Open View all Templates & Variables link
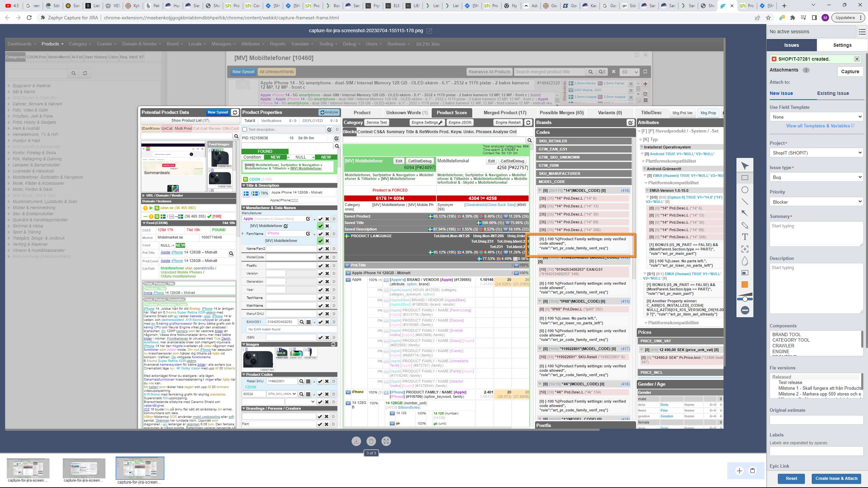The image size is (868, 488). tap(820, 126)
